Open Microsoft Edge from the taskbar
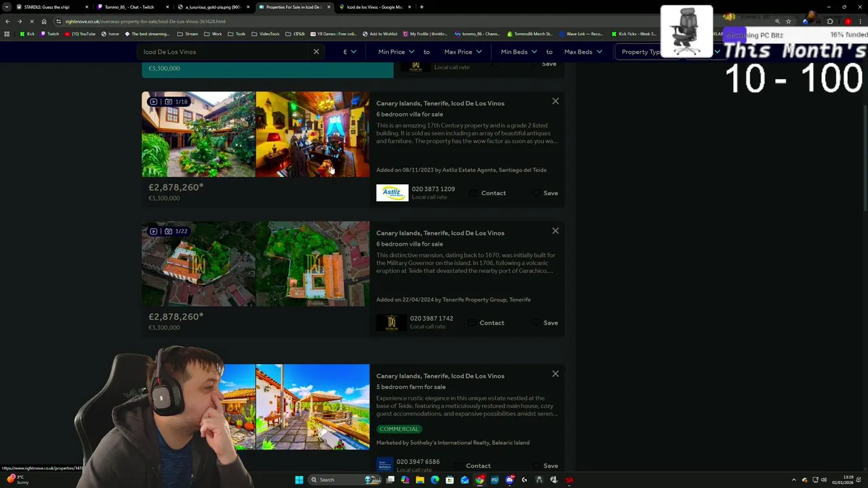The image size is (868, 488). [x=435, y=480]
